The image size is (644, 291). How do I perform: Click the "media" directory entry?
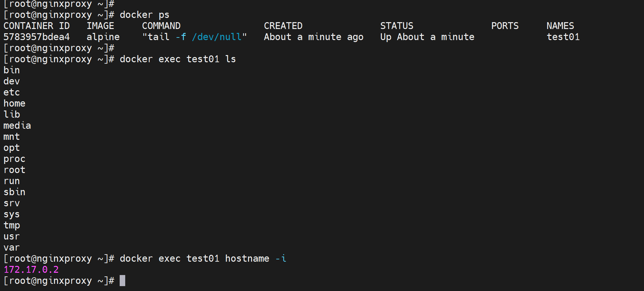pos(17,125)
